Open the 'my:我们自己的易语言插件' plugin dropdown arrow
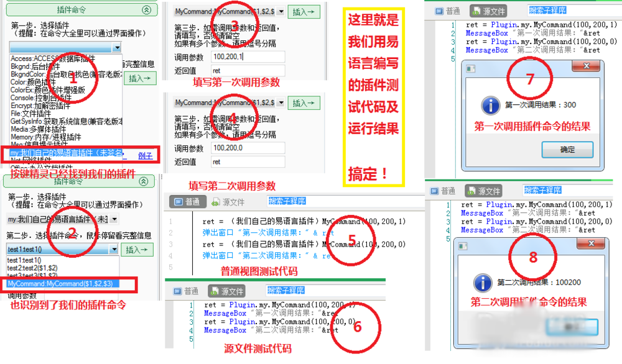Viewport: 622px width, 364px height. click(x=114, y=219)
